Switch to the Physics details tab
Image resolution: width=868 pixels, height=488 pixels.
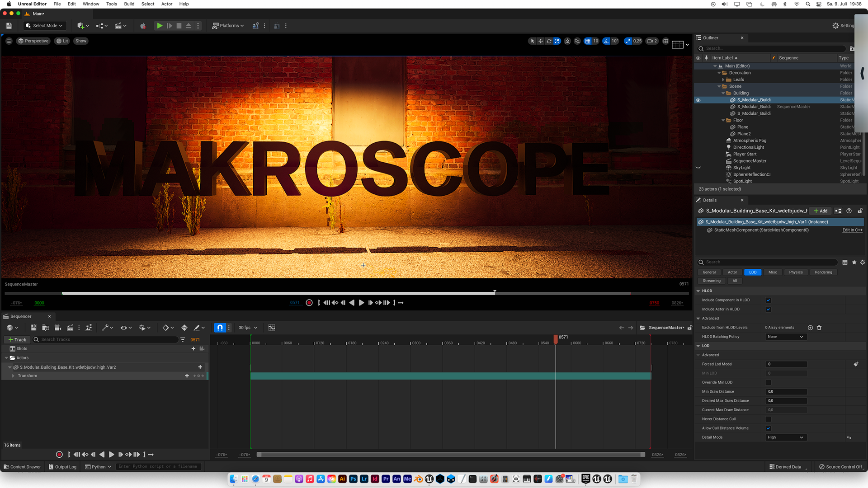click(x=796, y=272)
